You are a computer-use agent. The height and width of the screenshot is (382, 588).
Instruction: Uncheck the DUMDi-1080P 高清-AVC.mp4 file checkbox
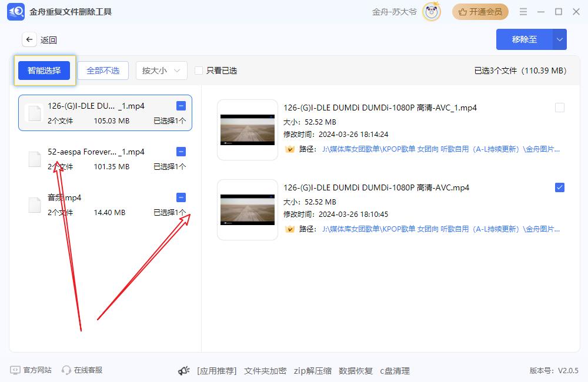point(560,187)
